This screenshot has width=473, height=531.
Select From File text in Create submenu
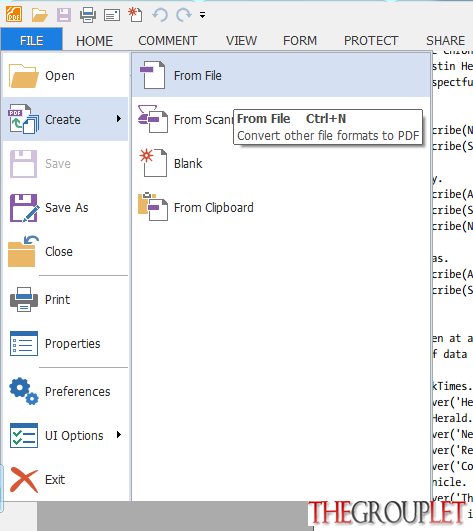(x=198, y=76)
